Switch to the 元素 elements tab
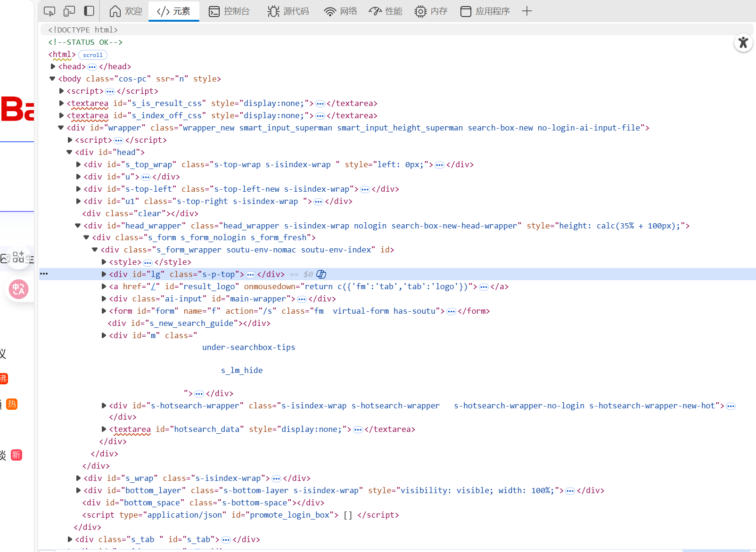 [x=174, y=11]
